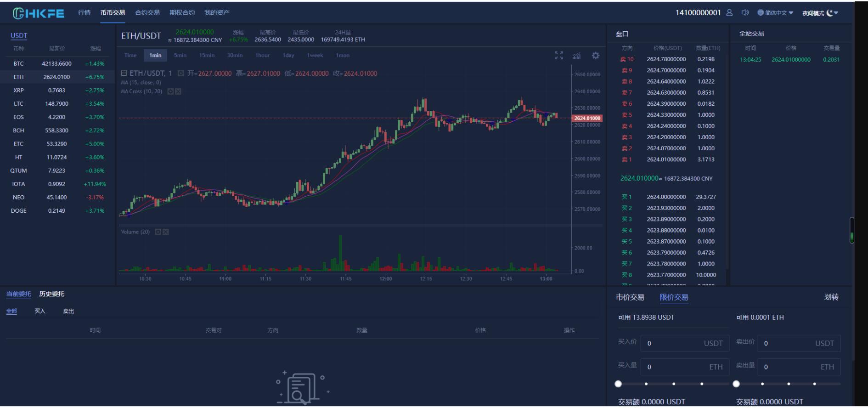Remove the MA Cross indicator
Image resolution: width=868 pixels, height=408 pixels.
pyautogui.click(x=178, y=91)
